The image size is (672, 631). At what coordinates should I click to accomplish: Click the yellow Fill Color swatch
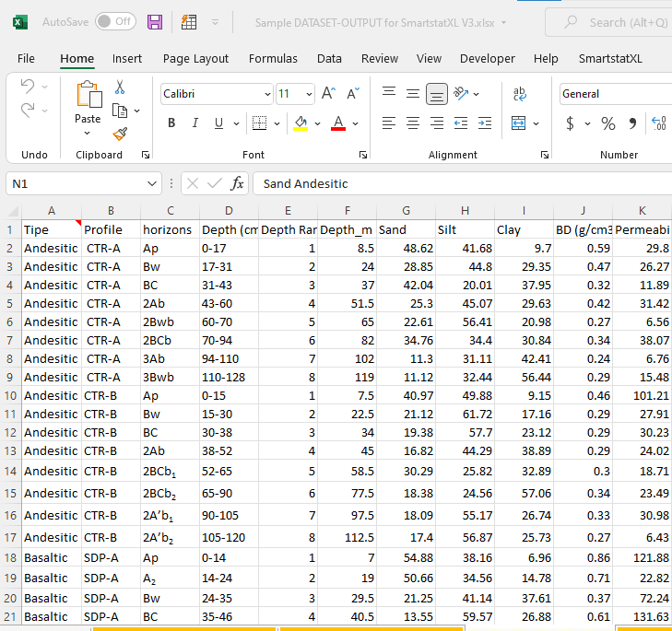click(301, 123)
